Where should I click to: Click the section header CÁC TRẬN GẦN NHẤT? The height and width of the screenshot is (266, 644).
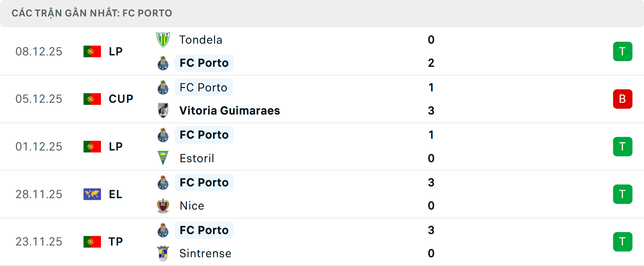click(92, 13)
